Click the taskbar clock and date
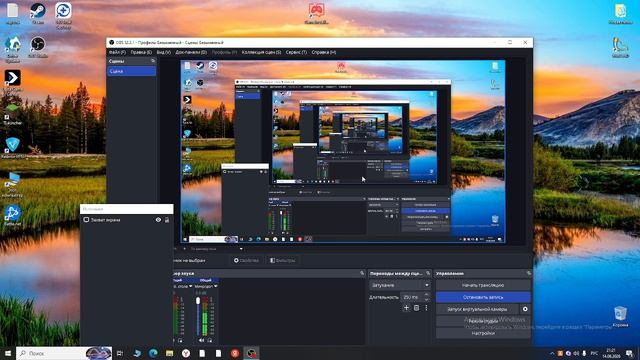The width and height of the screenshot is (640, 360). point(611,353)
